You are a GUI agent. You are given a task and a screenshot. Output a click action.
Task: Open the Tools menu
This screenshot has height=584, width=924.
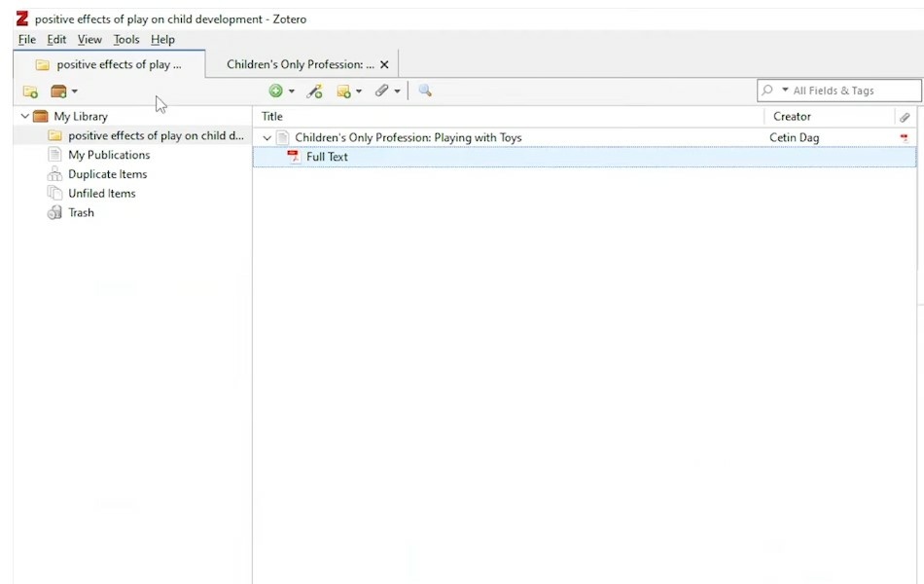pos(126,40)
